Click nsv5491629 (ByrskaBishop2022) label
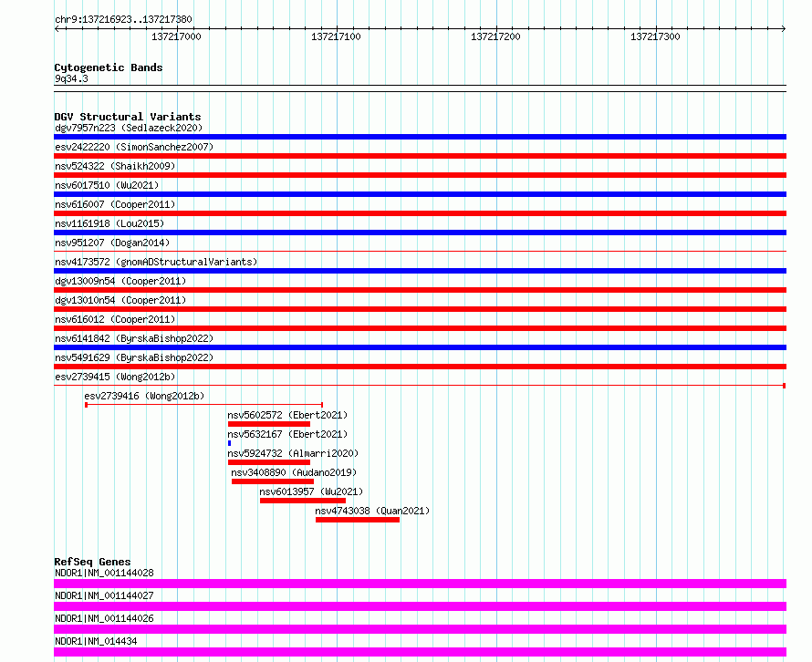Screen dimensions: 812x662 pyautogui.click(x=134, y=357)
